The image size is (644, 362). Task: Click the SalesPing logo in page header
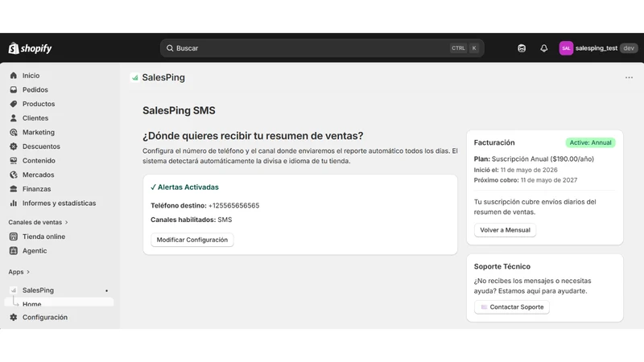point(135,77)
